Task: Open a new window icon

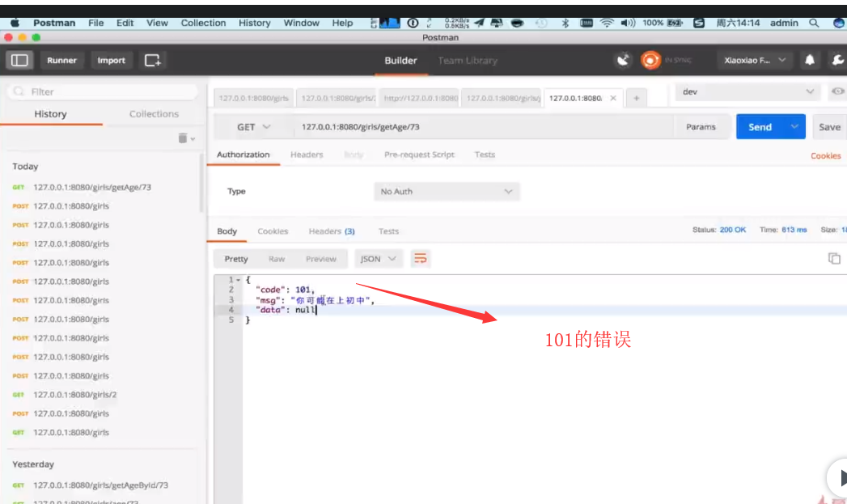Action: 152,60
